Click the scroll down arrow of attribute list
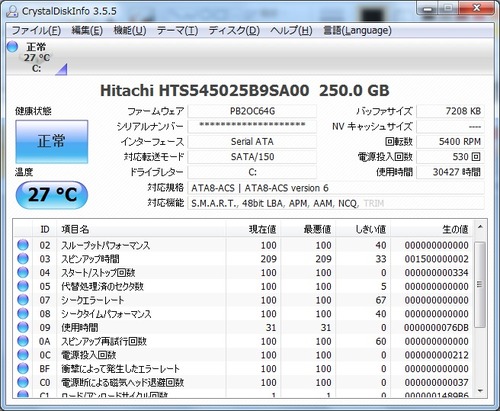The width and height of the screenshot is (500, 411). 480,391
